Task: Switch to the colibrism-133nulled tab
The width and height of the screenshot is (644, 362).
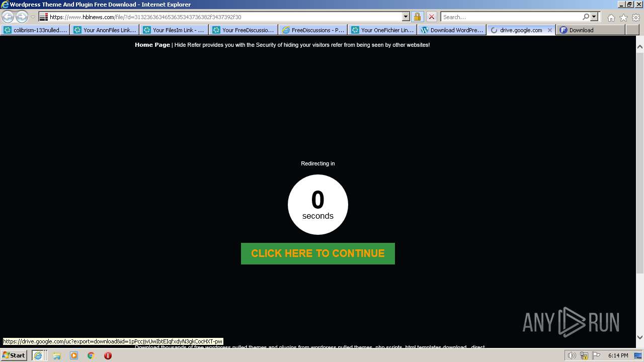Action: point(35,30)
